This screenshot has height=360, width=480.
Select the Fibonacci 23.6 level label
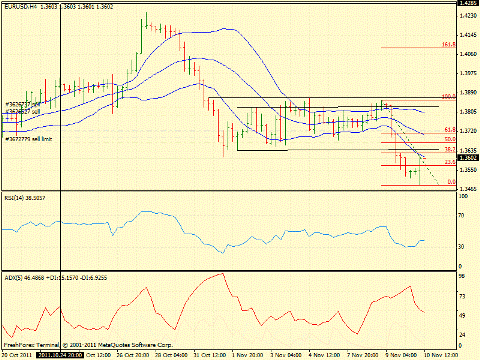click(x=450, y=162)
